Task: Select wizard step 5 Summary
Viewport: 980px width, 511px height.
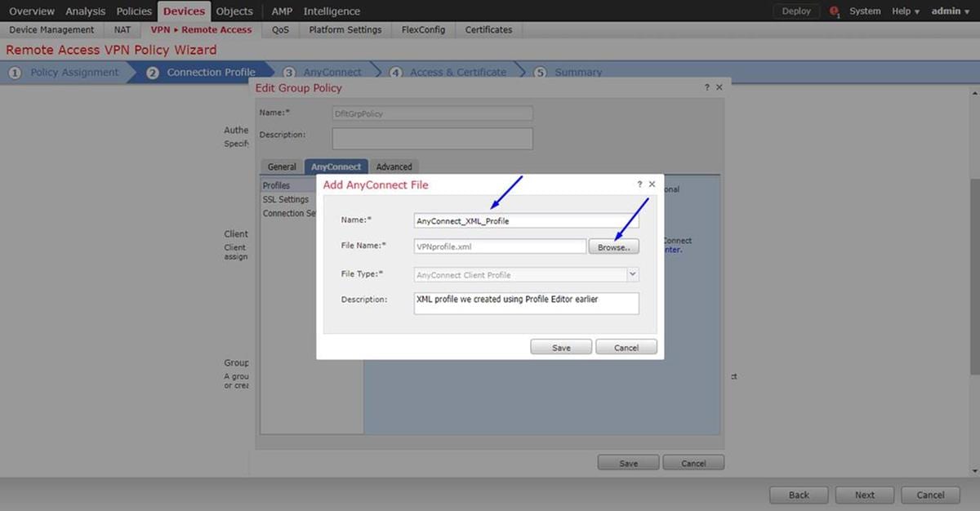Action: coord(568,72)
